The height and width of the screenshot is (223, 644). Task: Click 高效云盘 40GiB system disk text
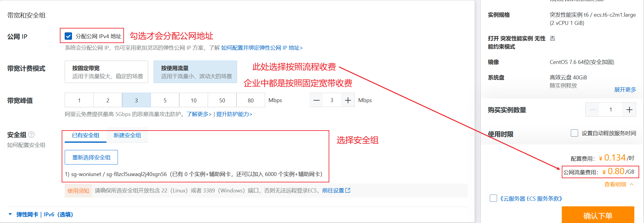coord(568,78)
